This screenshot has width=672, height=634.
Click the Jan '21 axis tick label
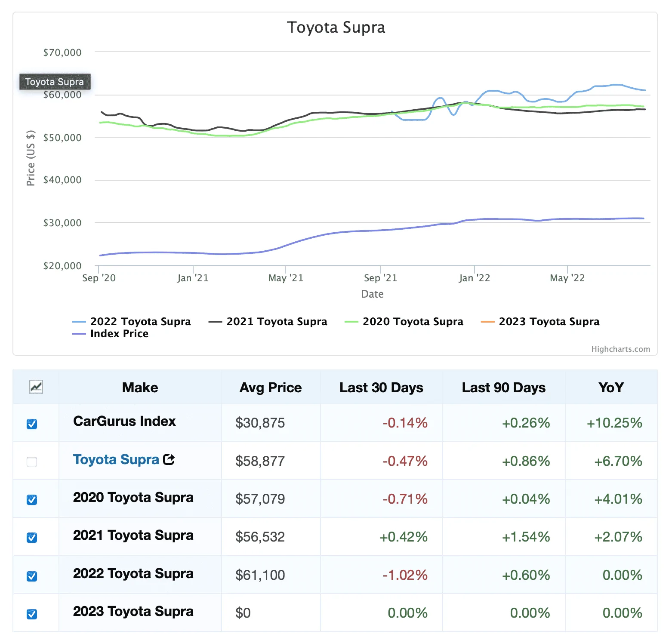193,278
